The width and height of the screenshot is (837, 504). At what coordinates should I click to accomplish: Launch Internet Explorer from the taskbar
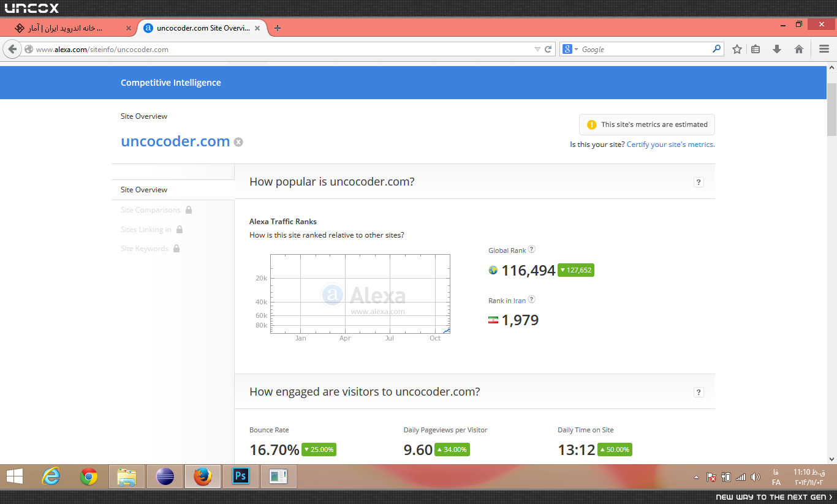51,476
